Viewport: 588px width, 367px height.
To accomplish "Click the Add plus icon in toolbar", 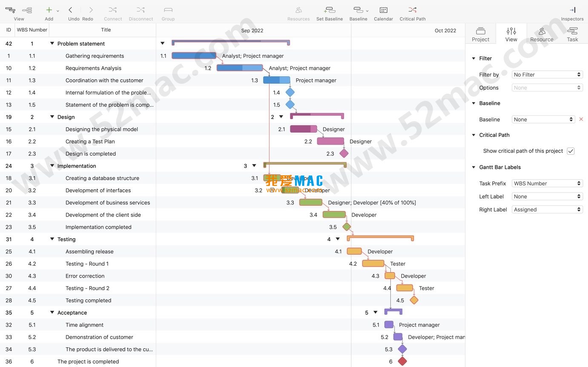I will (x=49, y=10).
